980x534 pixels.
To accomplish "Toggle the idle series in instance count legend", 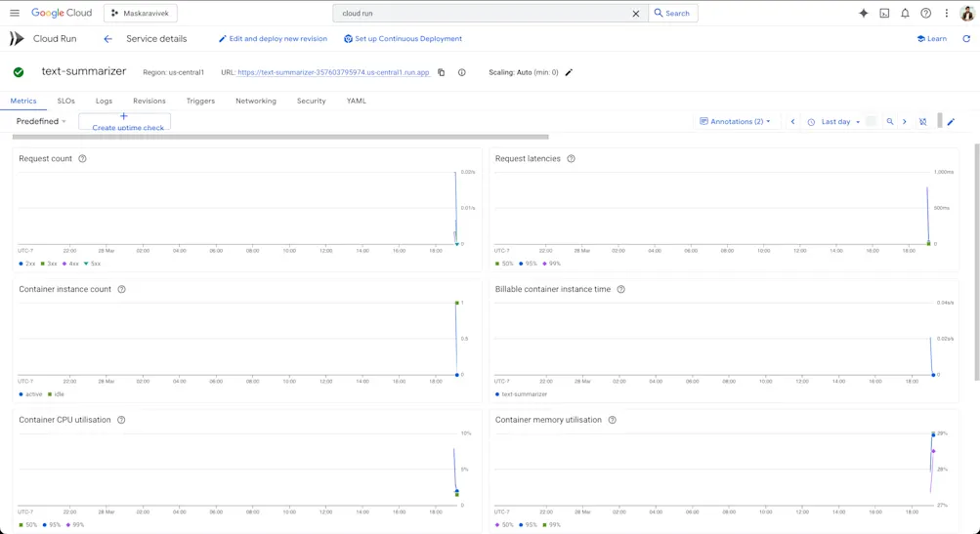I will coord(57,394).
